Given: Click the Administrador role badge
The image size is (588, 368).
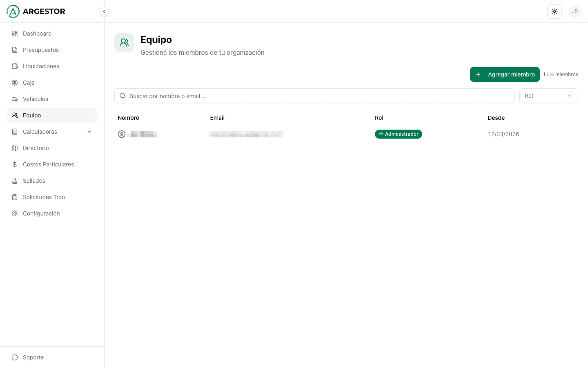Looking at the screenshot, I should [399, 134].
